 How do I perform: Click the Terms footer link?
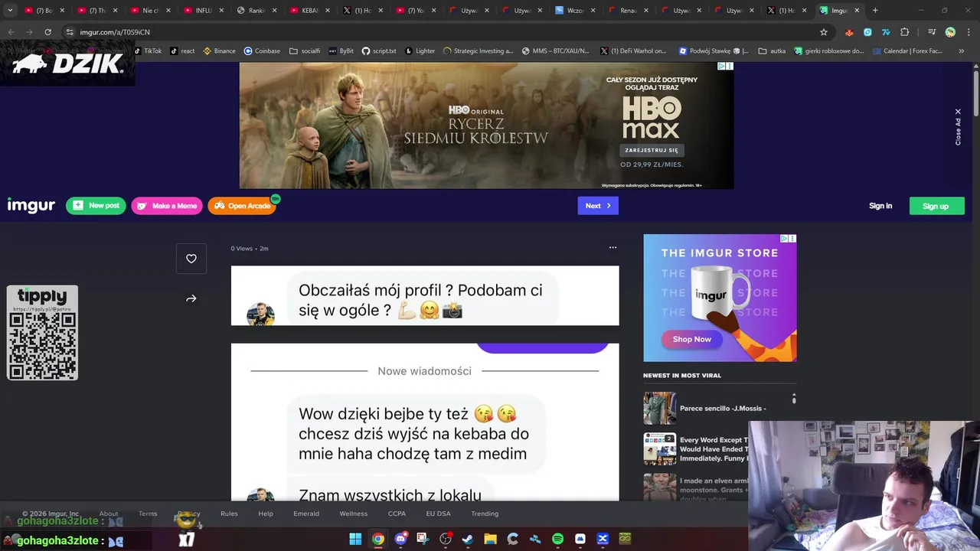click(148, 514)
